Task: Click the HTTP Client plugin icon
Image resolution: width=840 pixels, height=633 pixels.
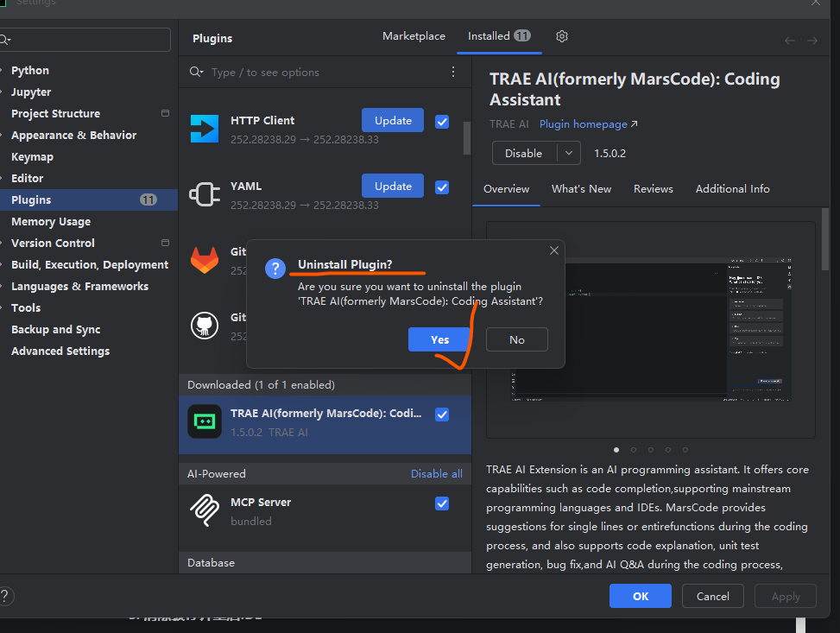Action: [x=204, y=129]
